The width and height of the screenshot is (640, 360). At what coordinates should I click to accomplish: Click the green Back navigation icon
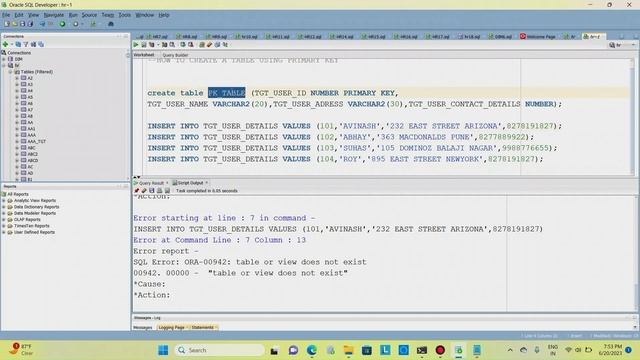tap(62, 24)
